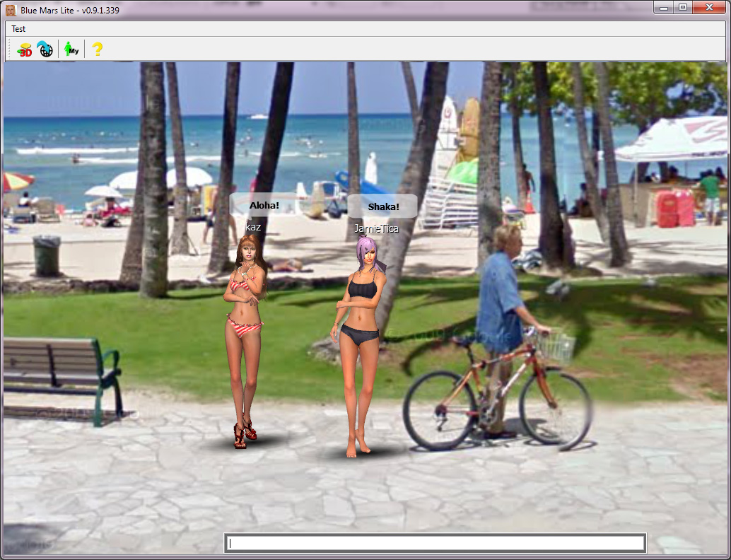731x560 pixels.
Task: Click the chat text input field
Action: tap(435, 543)
